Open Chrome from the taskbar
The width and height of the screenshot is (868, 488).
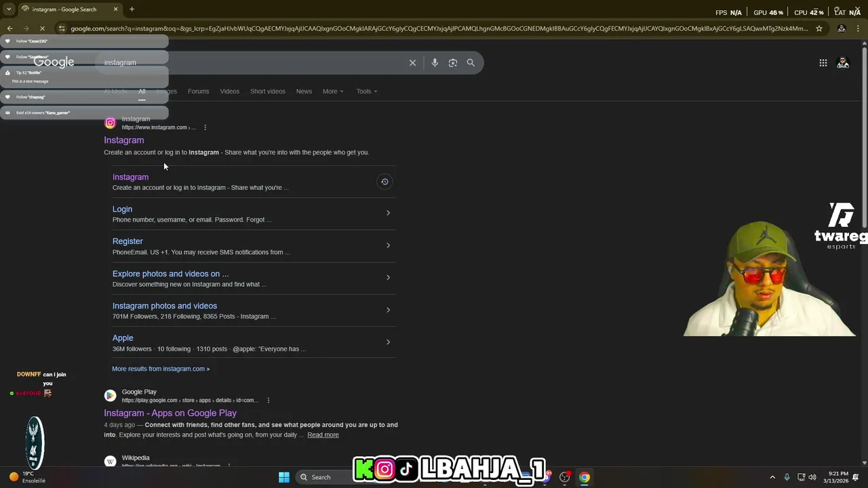[585, 477]
